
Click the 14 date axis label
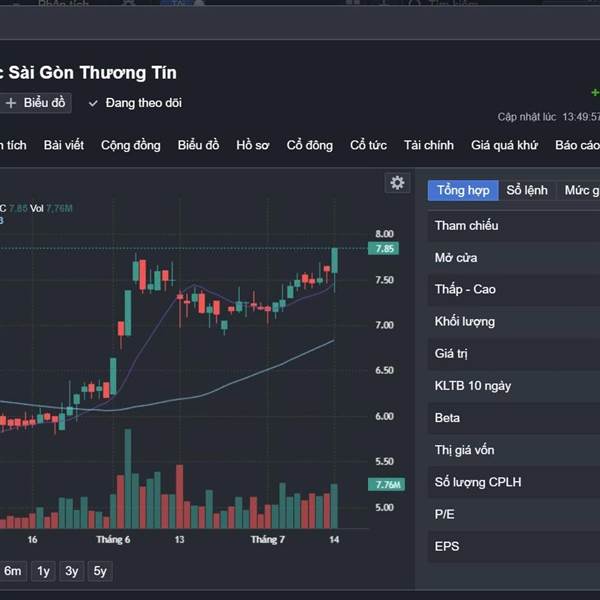[x=334, y=540]
